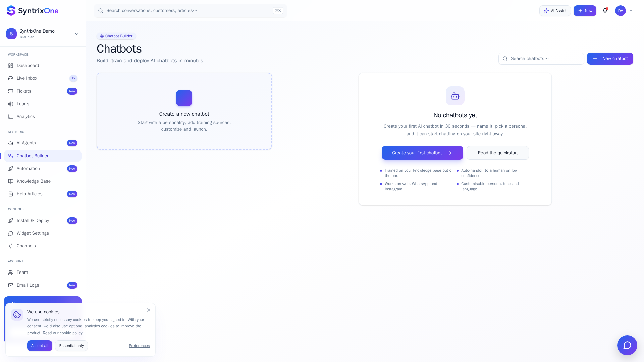Focus the global search conversations field
Viewport: 644px width, 362px height.
point(190,11)
